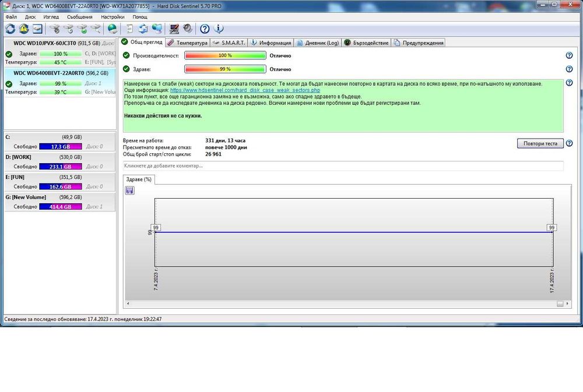Screen dimensions: 583x392
Task: Open the Изглед menu
Action: (51, 17)
